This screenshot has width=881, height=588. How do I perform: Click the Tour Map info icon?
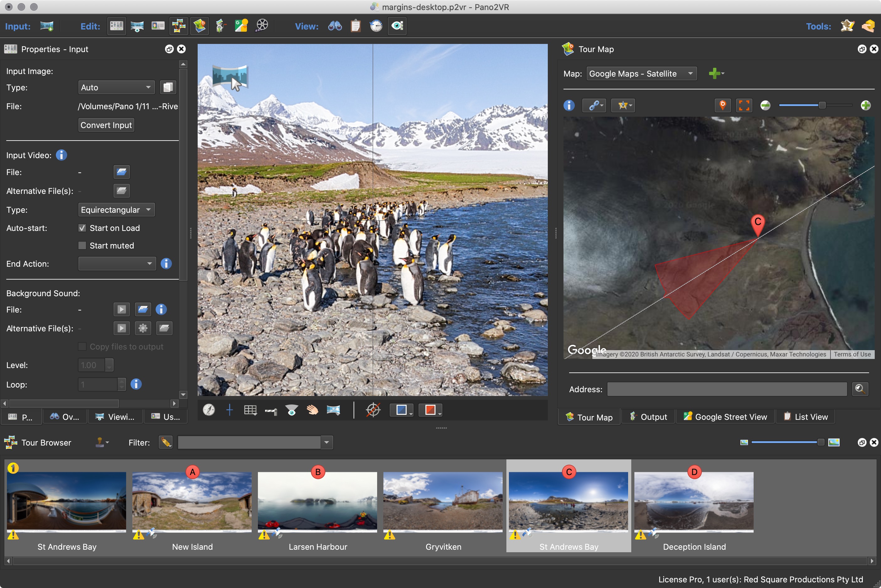point(569,105)
